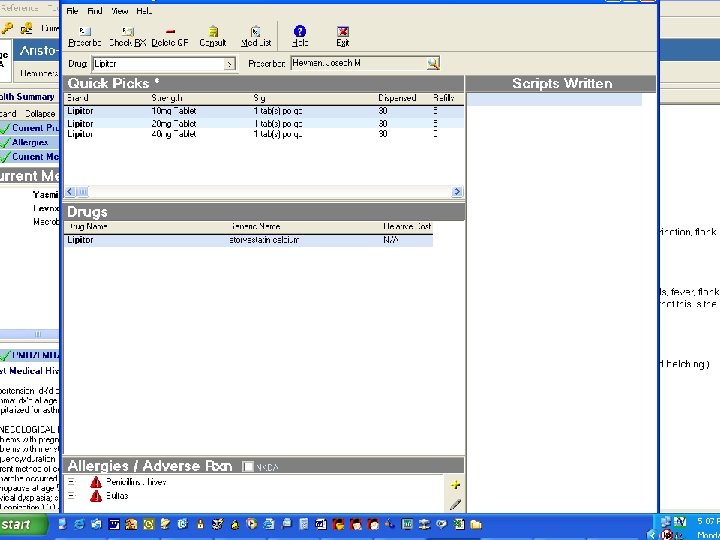Click the Quick Picks horizontal scroll thumb

[82, 191]
